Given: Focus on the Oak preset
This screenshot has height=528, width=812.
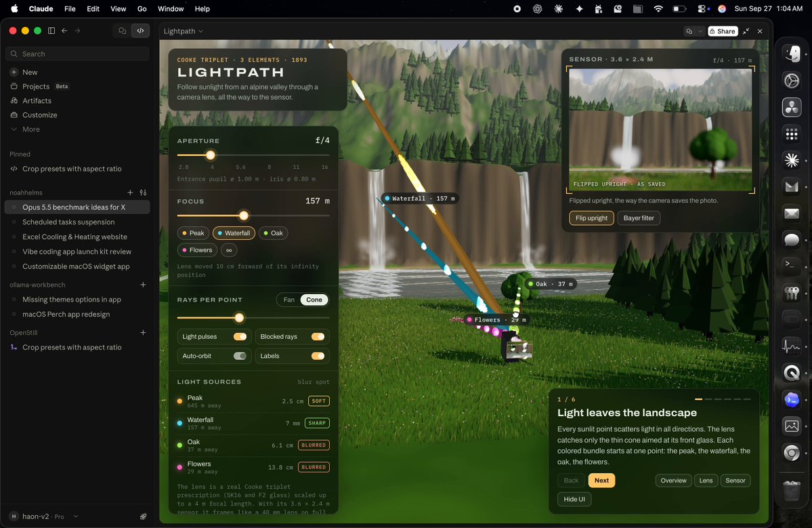Looking at the screenshot, I should click(x=273, y=233).
